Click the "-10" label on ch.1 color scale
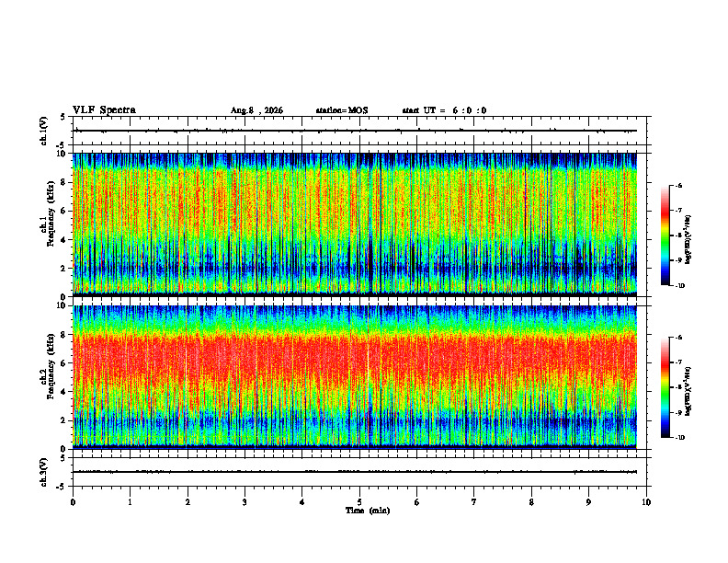The width and height of the screenshot is (728, 563). (x=677, y=286)
